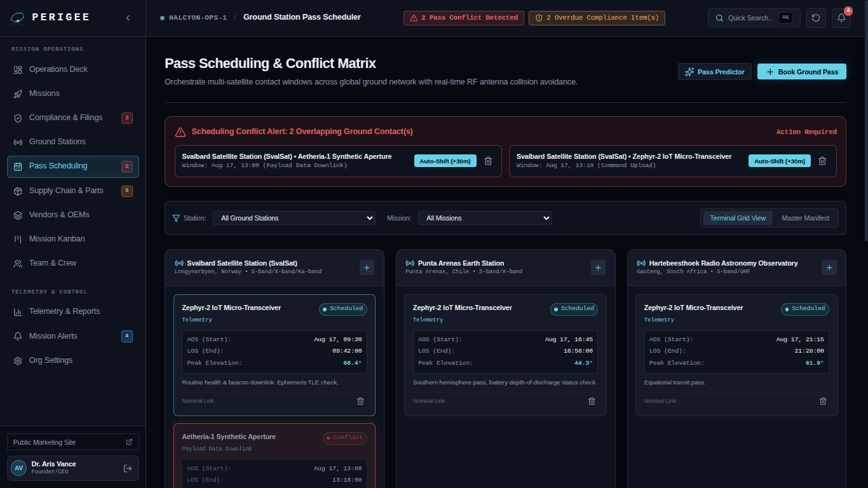Click the Scheduled status on Hartebeesthoek card

point(805,309)
